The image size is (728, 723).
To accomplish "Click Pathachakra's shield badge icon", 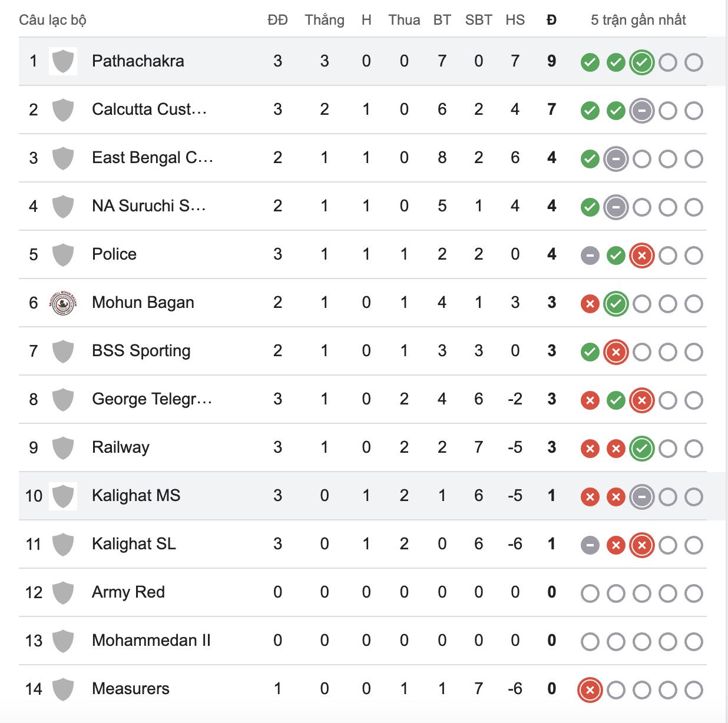I will (63, 61).
